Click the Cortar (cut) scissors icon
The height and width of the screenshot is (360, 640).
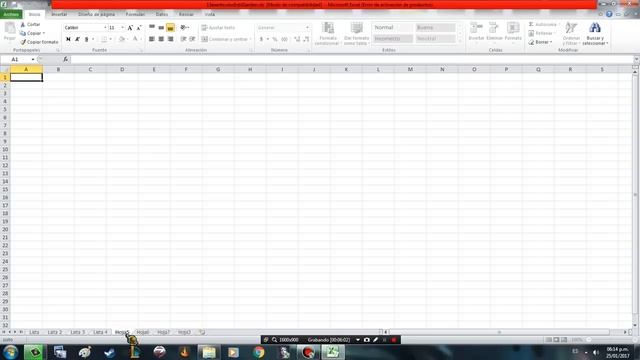point(23,25)
